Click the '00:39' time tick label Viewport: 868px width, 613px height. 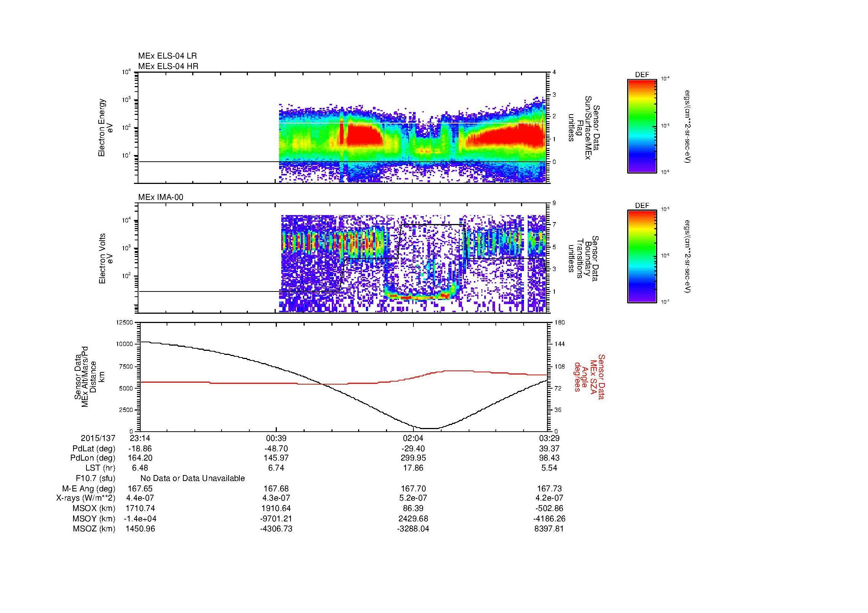point(276,438)
